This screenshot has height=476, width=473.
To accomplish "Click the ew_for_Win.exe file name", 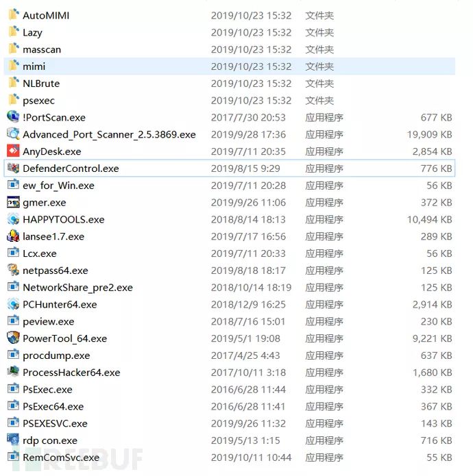I will [59, 186].
